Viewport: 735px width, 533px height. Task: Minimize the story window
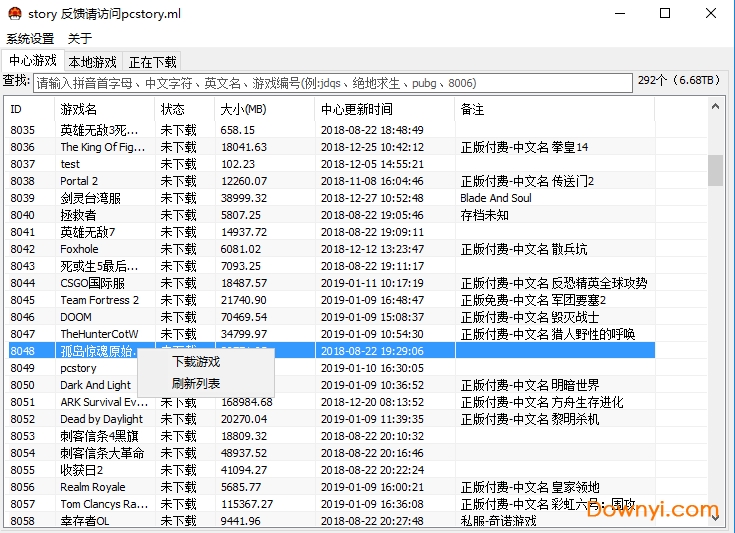[620, 13]
